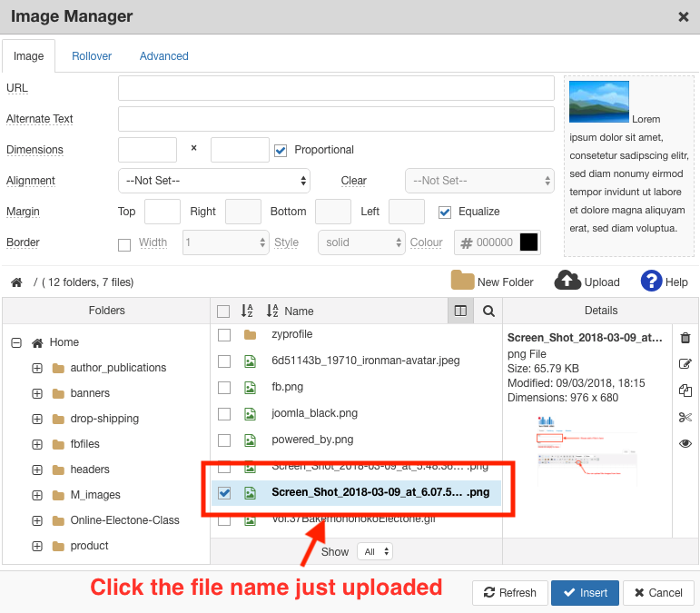The height and width of the screenshot is (613, 700).
Task: Expand the author_publications folder
Action: point(37,368)
